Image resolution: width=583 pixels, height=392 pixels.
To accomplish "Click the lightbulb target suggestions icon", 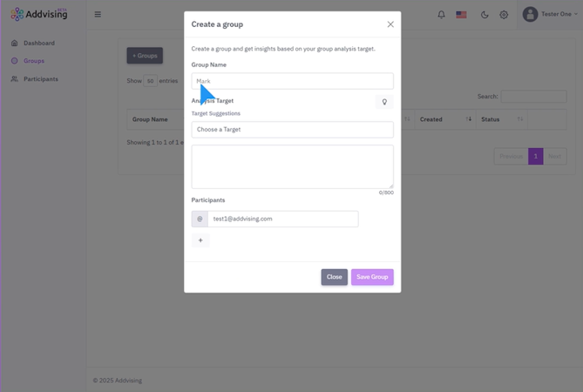I will point(384,102).
